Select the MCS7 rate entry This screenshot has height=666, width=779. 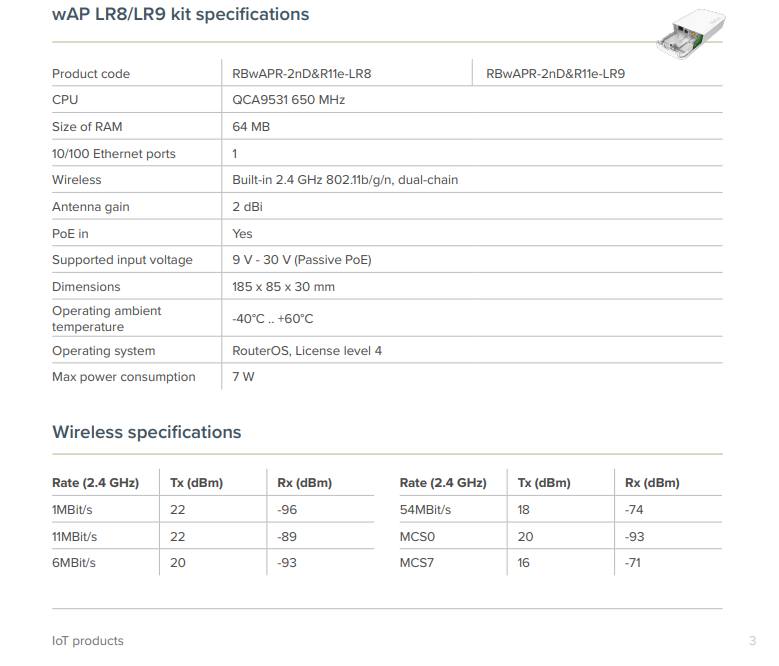pyautogui.click(x=416, y=563)
